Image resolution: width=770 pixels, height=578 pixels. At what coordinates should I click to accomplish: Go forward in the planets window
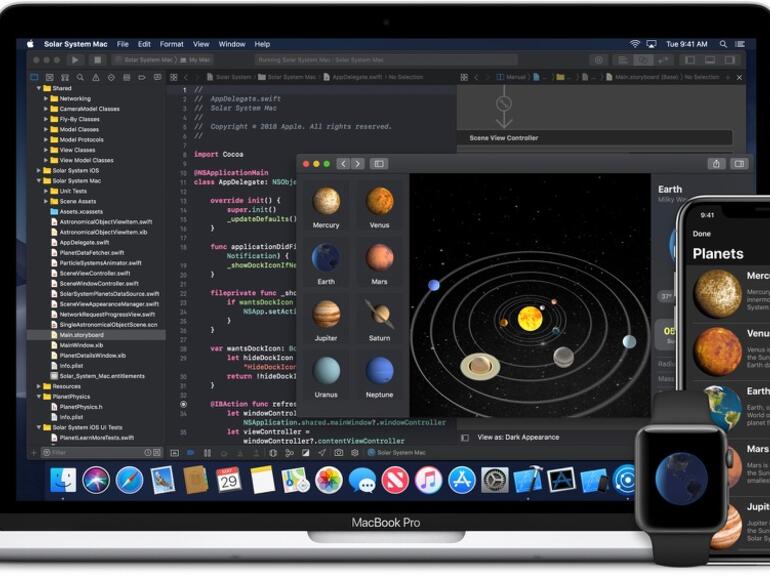(358, 164)
